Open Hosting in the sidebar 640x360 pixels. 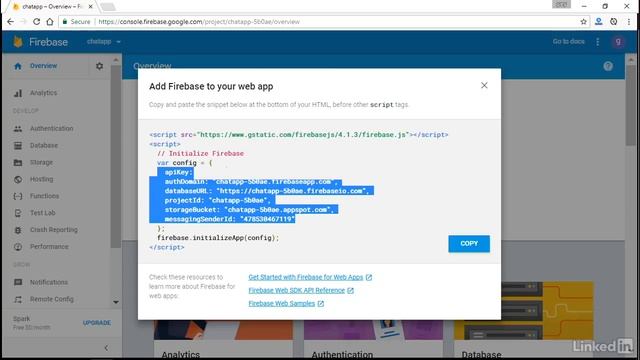41,179
